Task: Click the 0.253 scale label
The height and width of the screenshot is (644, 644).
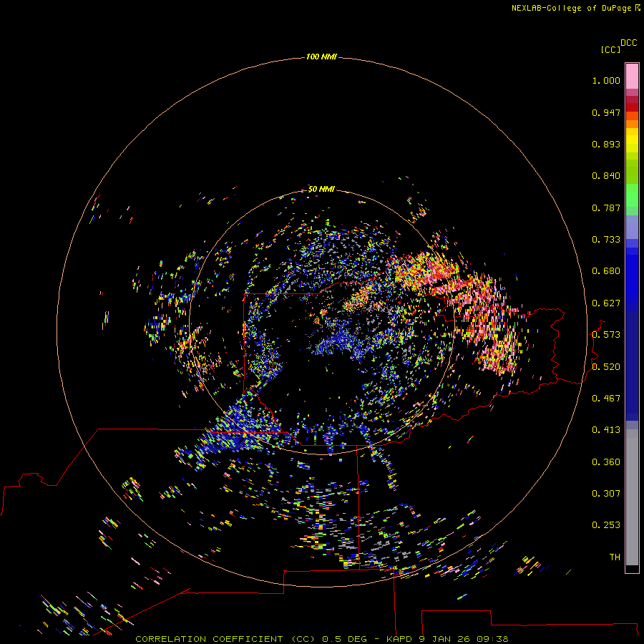Action: point(606,525)
